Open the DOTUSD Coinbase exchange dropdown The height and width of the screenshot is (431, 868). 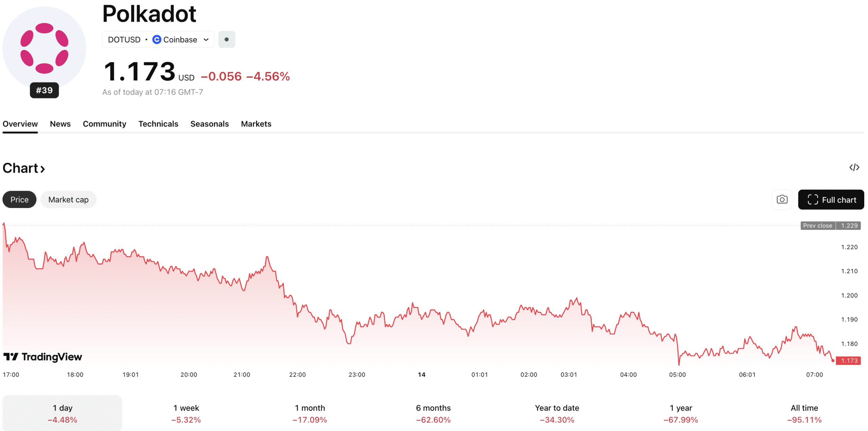tap(158, 40)
